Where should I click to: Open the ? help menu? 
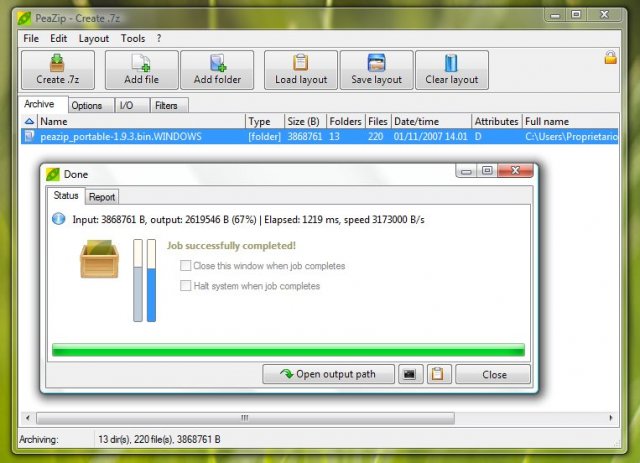coord(159,38)
